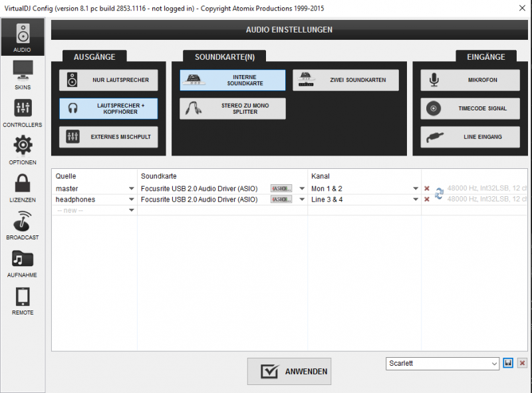Screen dimensions: 532x393
Task: Open the Optionen gear section
Action: [23, 150]
